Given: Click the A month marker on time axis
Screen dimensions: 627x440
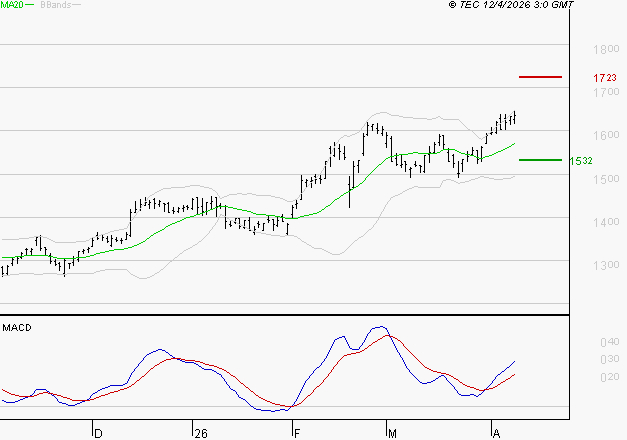Looking at the screenshot, I should 496,434.
